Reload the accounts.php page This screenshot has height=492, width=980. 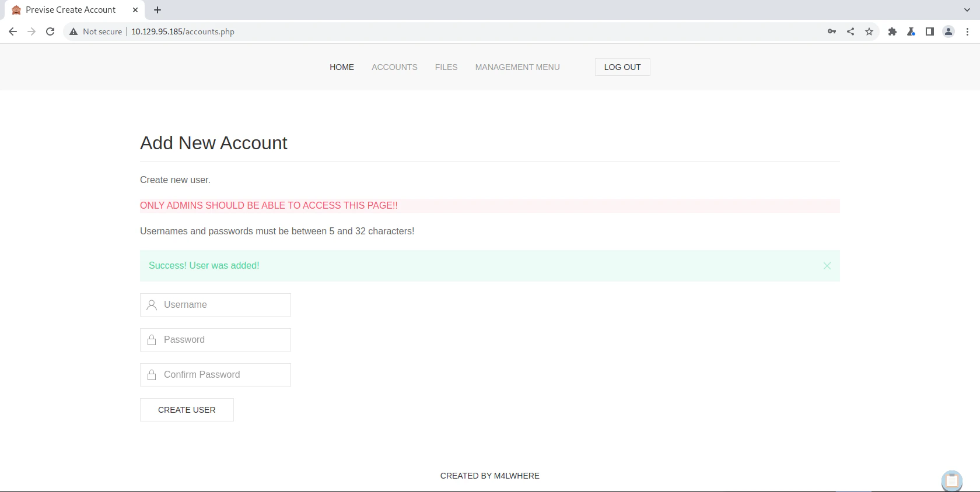(x=50, y=31)
